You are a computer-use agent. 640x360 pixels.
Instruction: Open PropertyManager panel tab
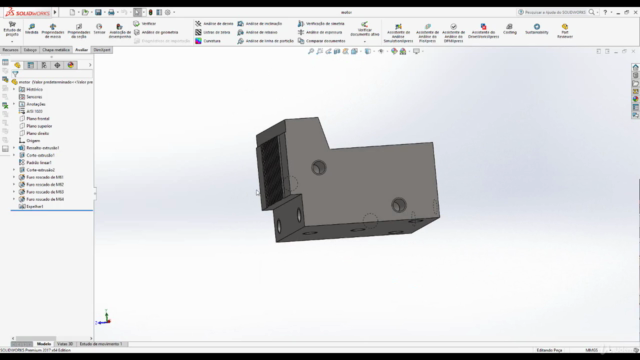tap(31, 65)
